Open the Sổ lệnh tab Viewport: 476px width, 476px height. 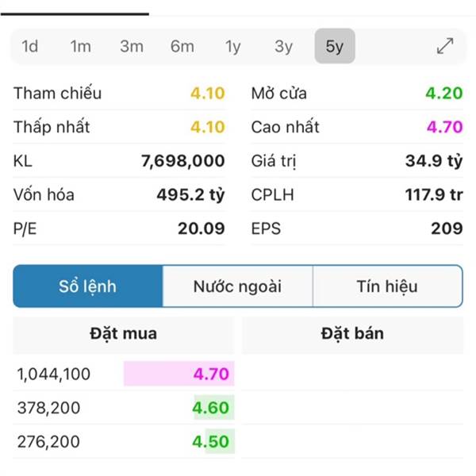(x=88, y=286)
